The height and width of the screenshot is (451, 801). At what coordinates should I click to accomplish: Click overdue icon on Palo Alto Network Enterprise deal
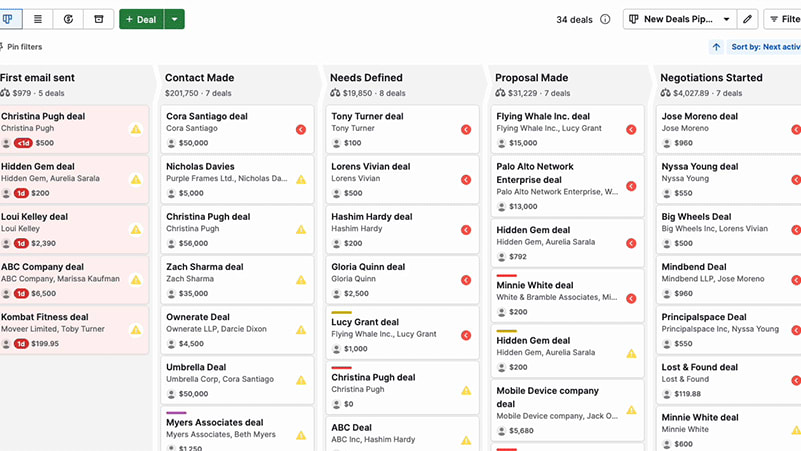click(631, 186)
